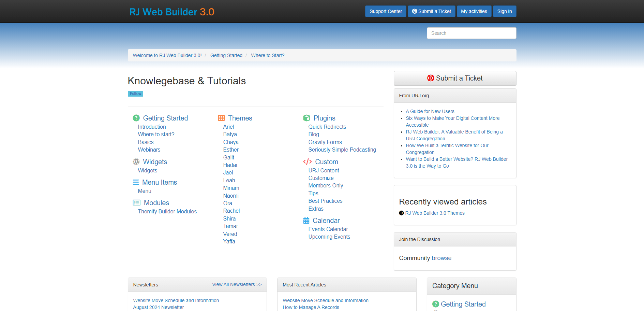
Task: Click the red Custom code icon
Action: coord(307,162)
